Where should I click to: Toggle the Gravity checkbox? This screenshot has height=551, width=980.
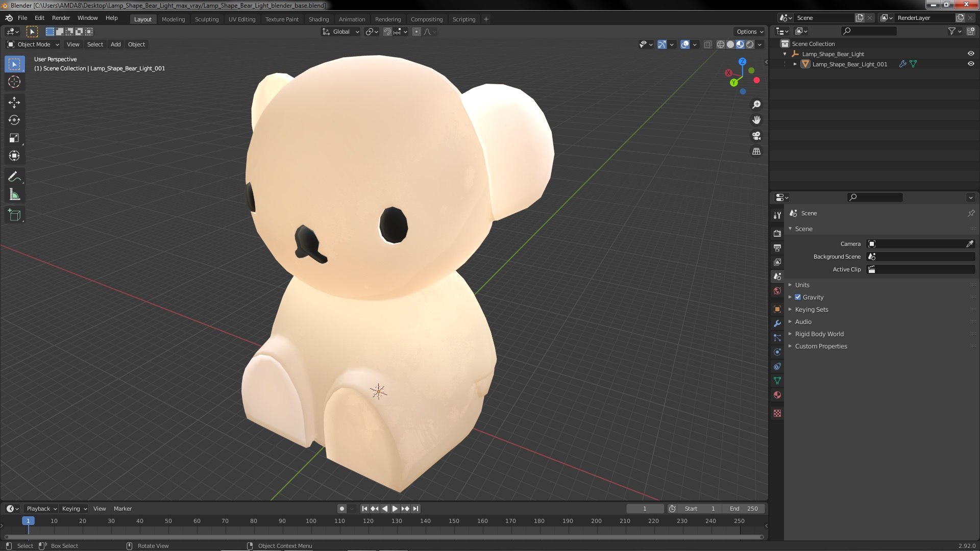798,297
